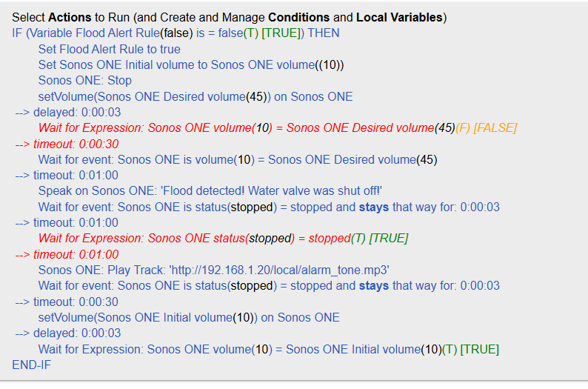Click the orange [FALSE] expression result
Viewport: 588px width, 389px height.
[x=495, y=127]
